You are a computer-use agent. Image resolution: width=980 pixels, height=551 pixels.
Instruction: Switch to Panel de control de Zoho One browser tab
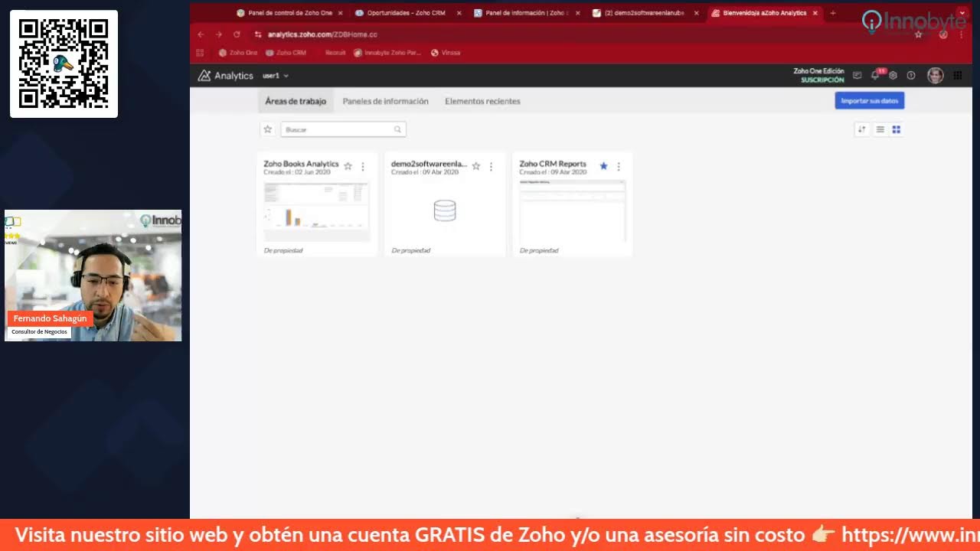coord(289,13)
